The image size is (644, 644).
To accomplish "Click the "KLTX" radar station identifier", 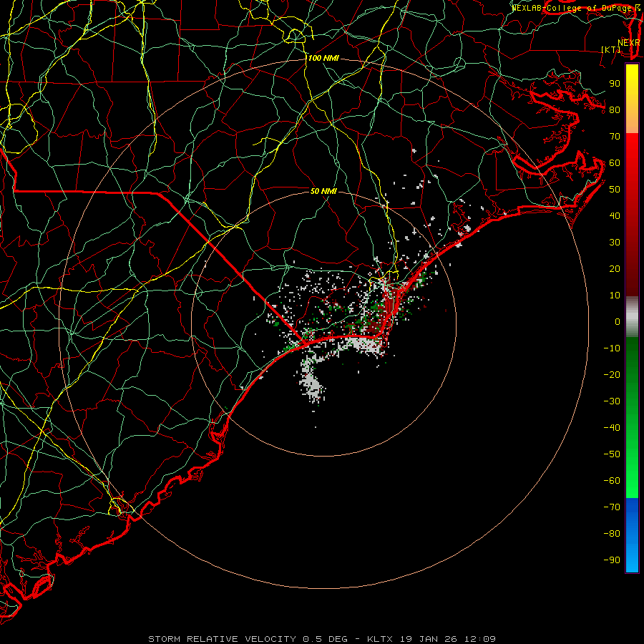I will point(379,639).
